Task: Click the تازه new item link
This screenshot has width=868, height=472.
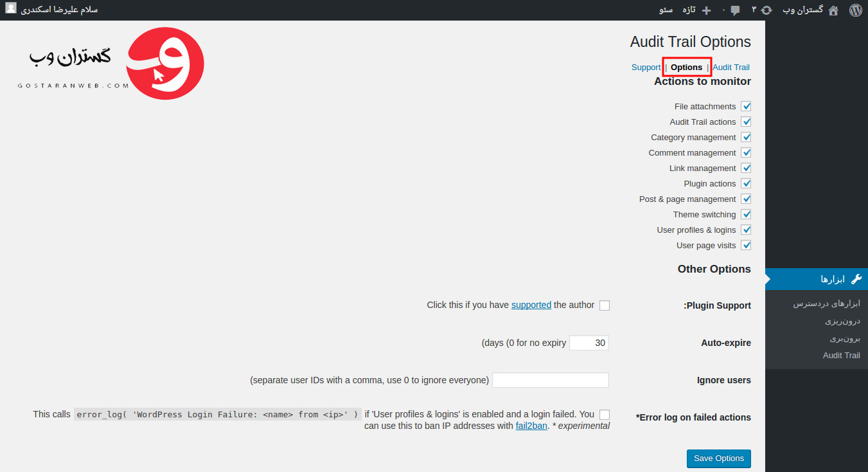Action: 689,10
